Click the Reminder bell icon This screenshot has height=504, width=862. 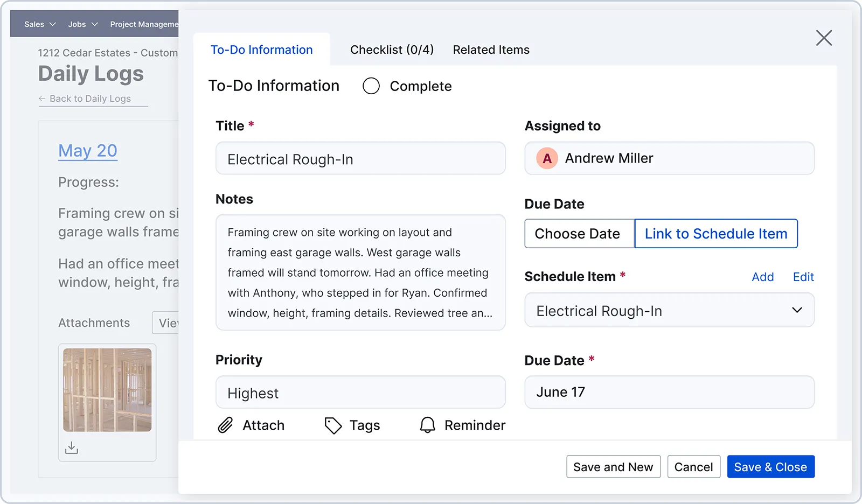427,425
